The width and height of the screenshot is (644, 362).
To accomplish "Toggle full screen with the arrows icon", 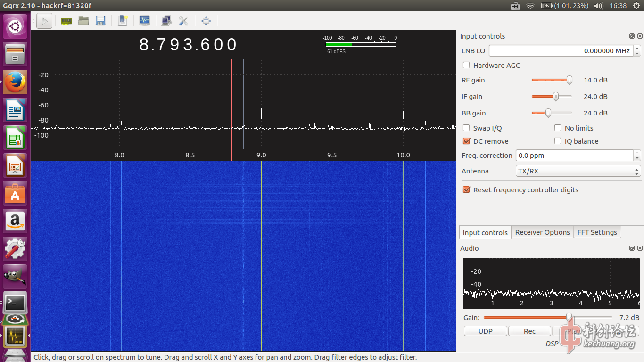I will [206, 21].
